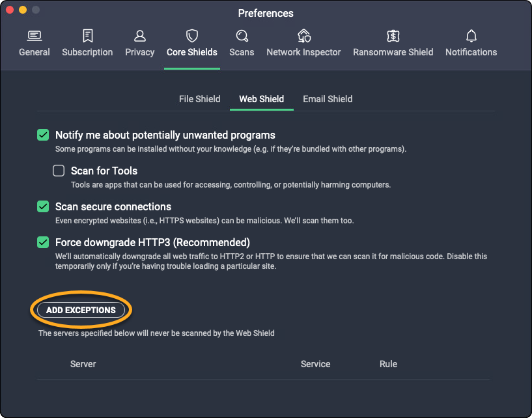This screenshot has width=532, height=418.
Task: Select the Privacy person icon
Action: tap(140, 35)
